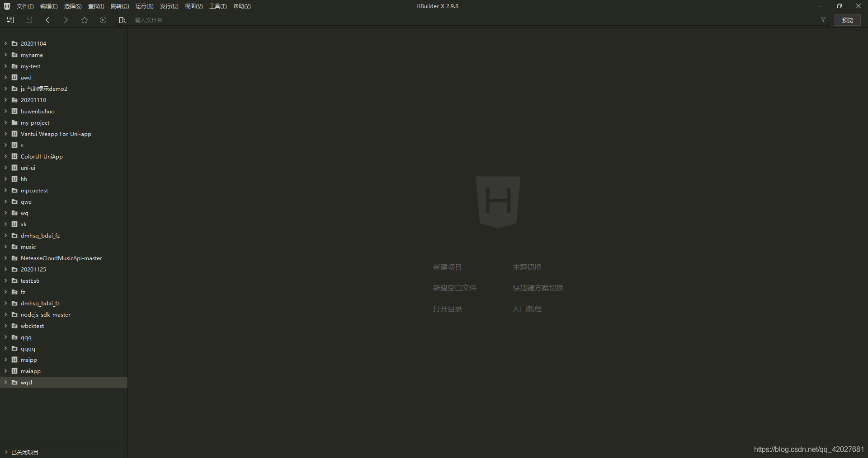
Task: Expand the 20201125 folder chevron
Action: (x=5, y=269)
